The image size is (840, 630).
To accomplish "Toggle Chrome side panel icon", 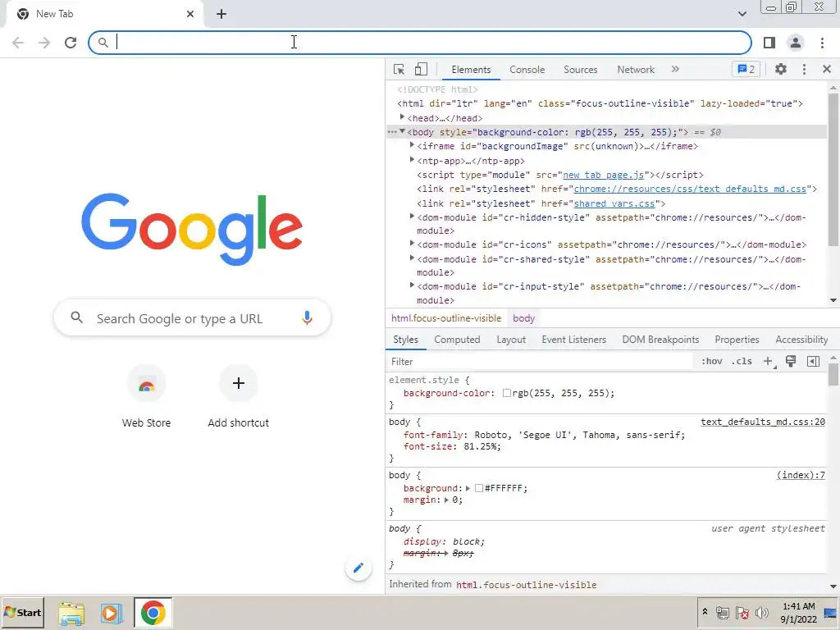I will pos(769,43).
